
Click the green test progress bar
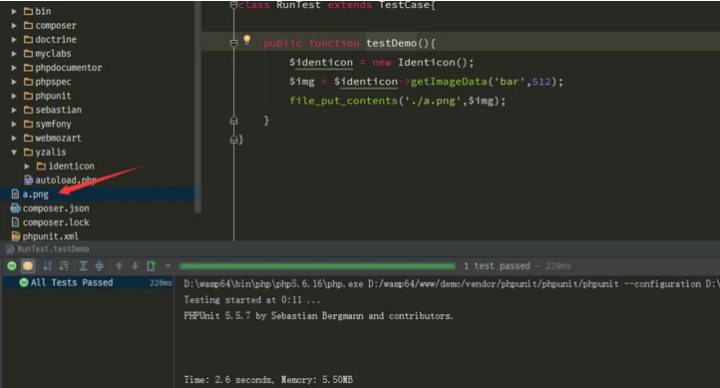click(x=318, y=266)
